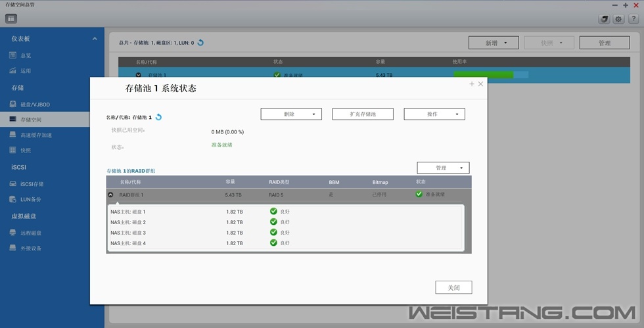Minimize the 存储空间总管 window

pos(614,5)
